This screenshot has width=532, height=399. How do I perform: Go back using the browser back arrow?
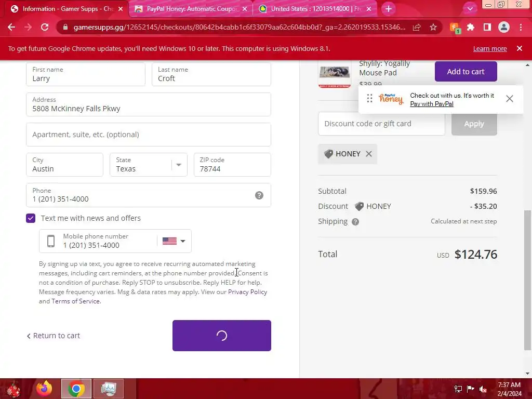[x=11, y=27]
